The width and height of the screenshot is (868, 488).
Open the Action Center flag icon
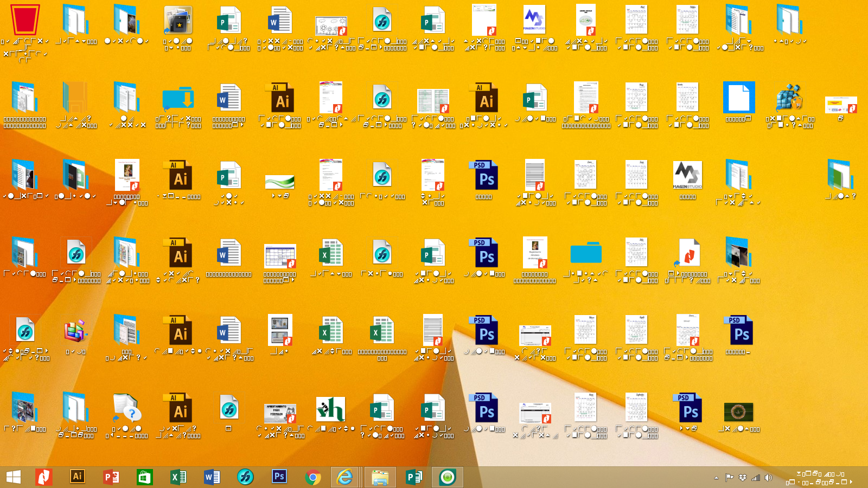[730, 478]
